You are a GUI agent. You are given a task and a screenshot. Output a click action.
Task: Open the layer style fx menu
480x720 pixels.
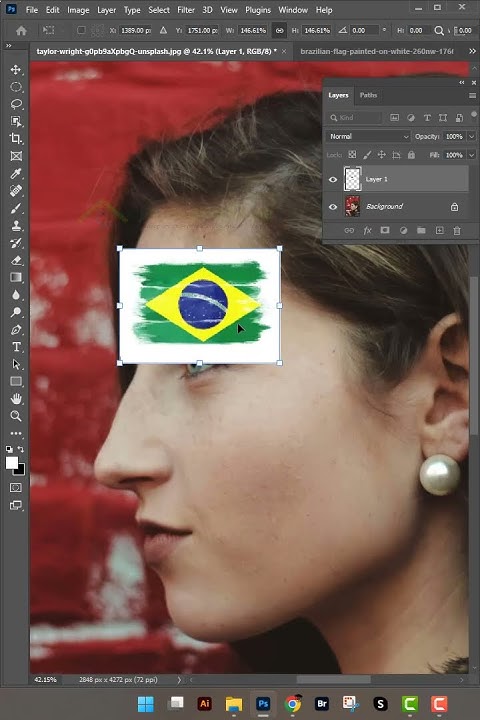click(x=367, y=231)
